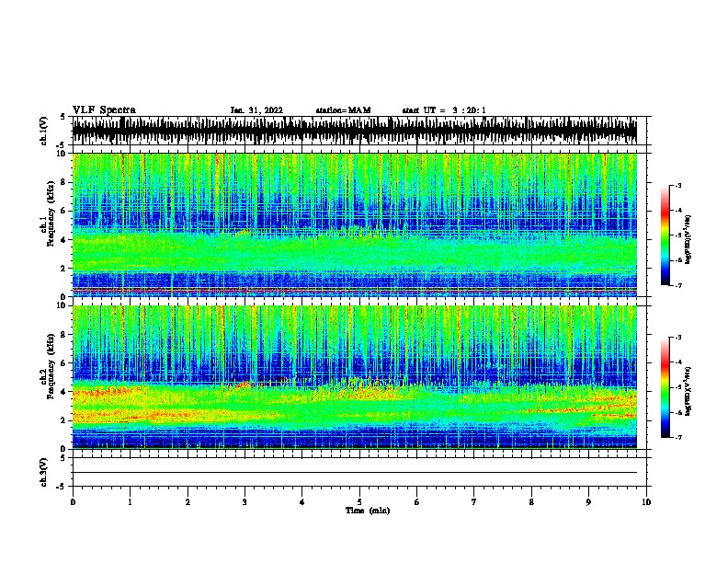This screenshot has height=563, width=728.
Task: Click the ch.1 spectrogram panel
Action: point(355,224)
